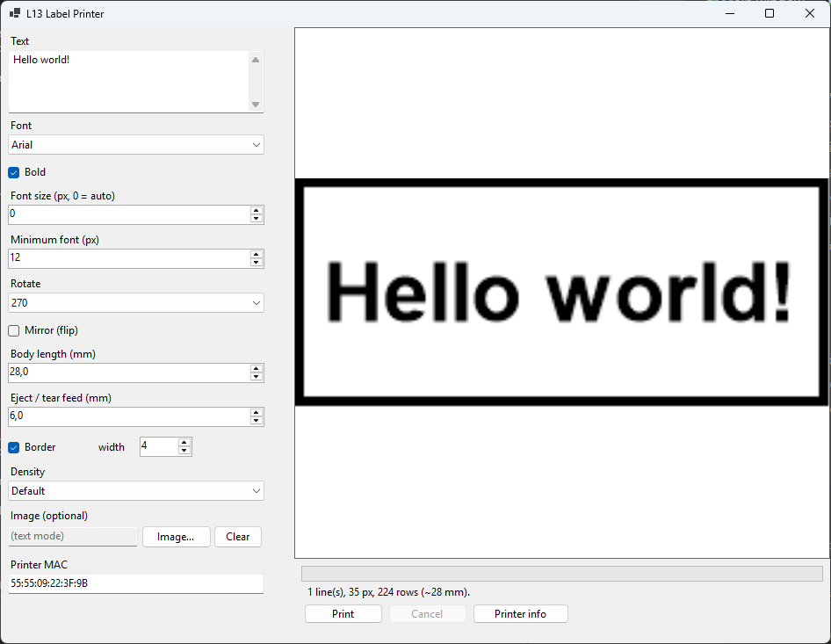Screen dimensions: 831x644
Task: Increase body length using up arrow
Action: click(x=257, y=368)
